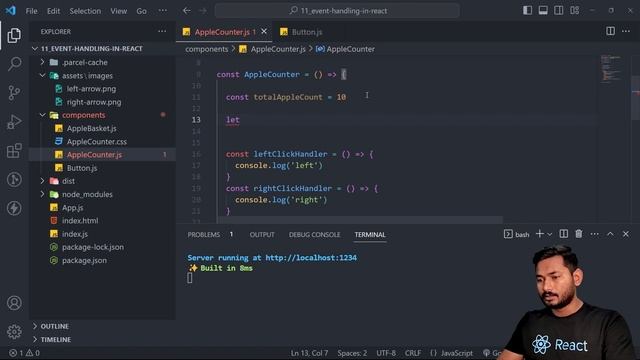Screen dimensions: 640x360
Task: Open the Selection menu
Action: pyautogui.click(x=85, y=11)
